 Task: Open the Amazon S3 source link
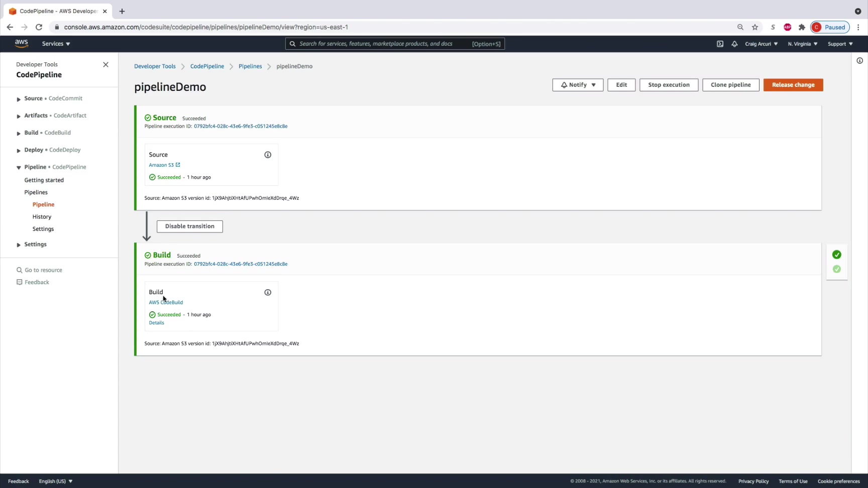164,165
